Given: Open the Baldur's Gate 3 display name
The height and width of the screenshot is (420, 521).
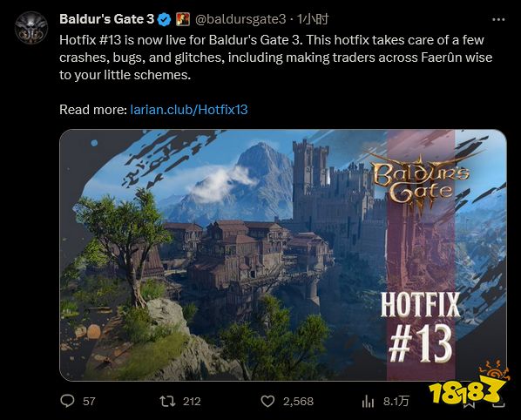Looking at the screenshot, I should pos(107,19).
